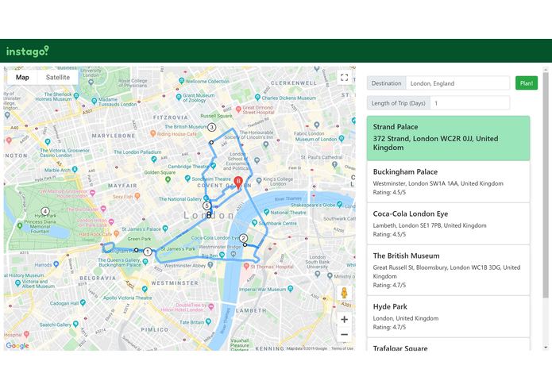
Task: Select the Hyde Park list card
Action: click(x=448, y=317)
